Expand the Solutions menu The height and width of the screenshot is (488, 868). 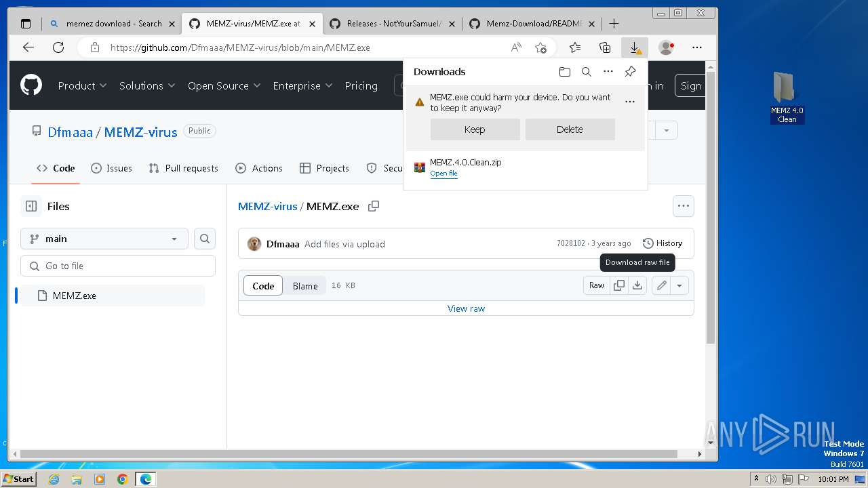coord(147,85)
